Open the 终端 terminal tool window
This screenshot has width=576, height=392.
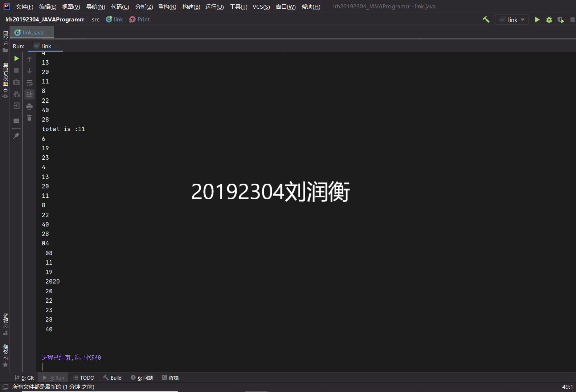pos(170,378)
